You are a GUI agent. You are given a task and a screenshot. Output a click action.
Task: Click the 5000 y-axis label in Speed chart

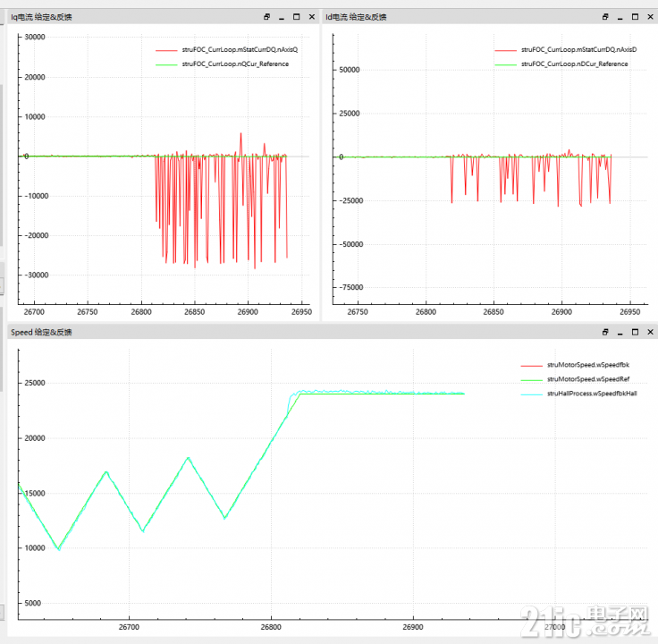(33, 603)
